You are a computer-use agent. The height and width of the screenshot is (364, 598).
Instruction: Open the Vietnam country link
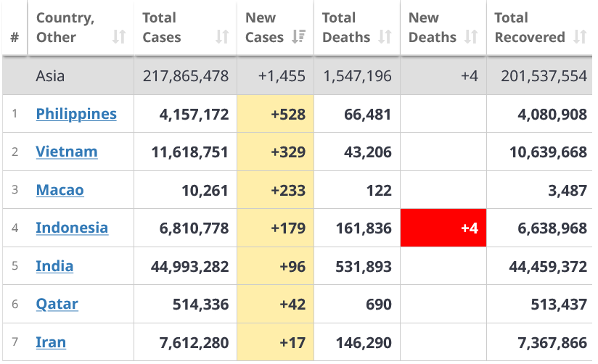click(67, 152)
